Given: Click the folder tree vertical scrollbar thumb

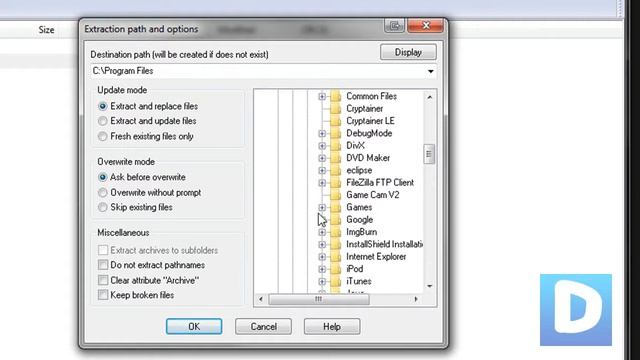Looking at the screenshot, I should point(429,154).
